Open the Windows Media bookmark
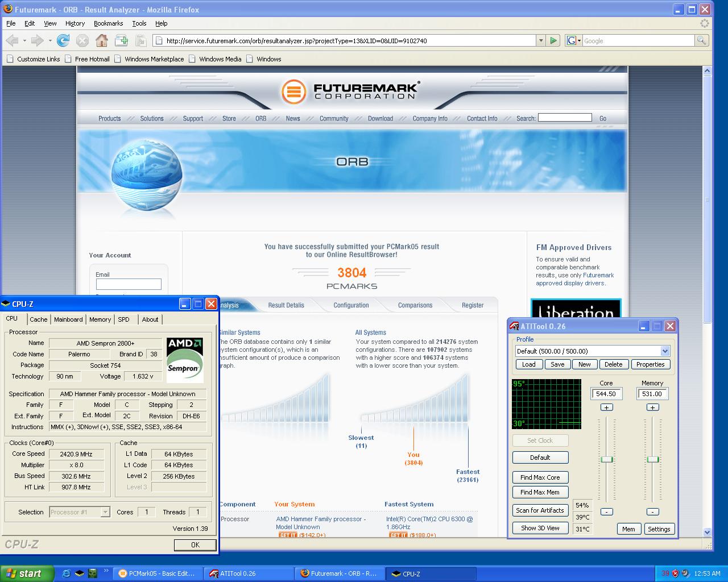Viewport: 728px width, 582px height. 215,59
